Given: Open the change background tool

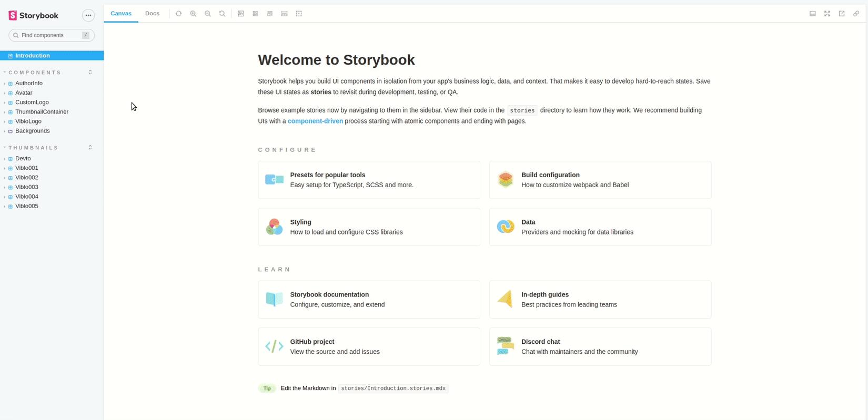Looking at the screenshot, I should click(x=241, y=14).
